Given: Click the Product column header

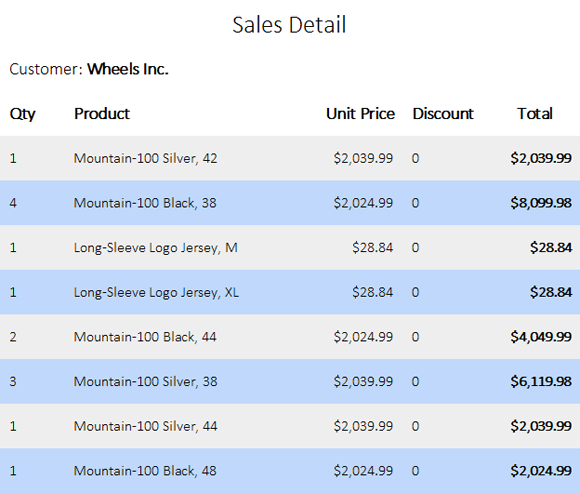Looking at the screenshot, I should tap(102, 114).
